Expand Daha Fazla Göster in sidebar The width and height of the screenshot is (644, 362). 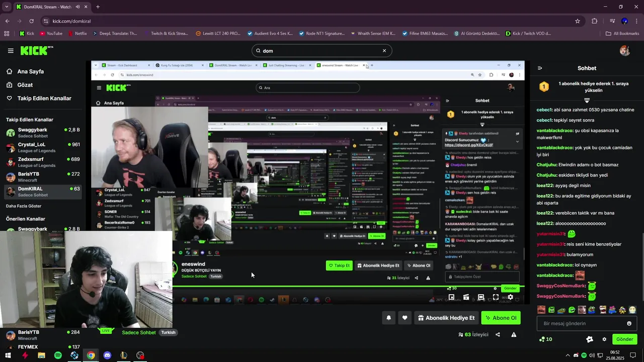point(24,206)
